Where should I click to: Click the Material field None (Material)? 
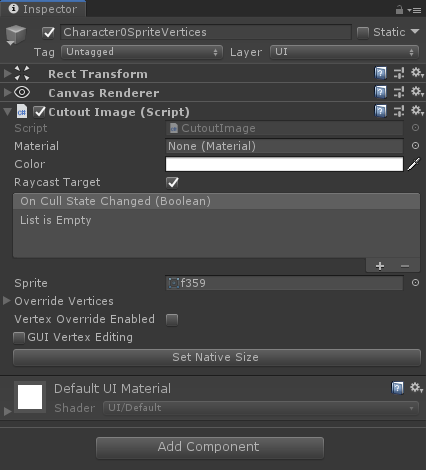point(284,146)
